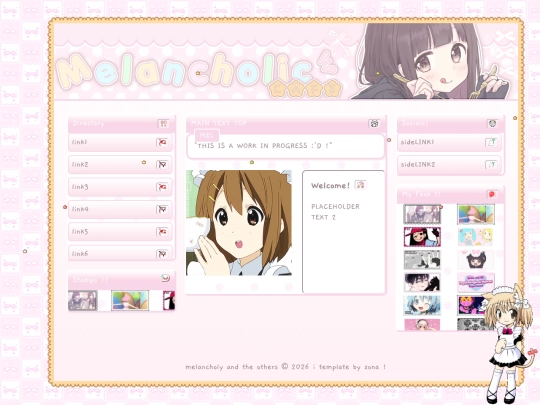Open the link4 directory entry

pos(120,209)
